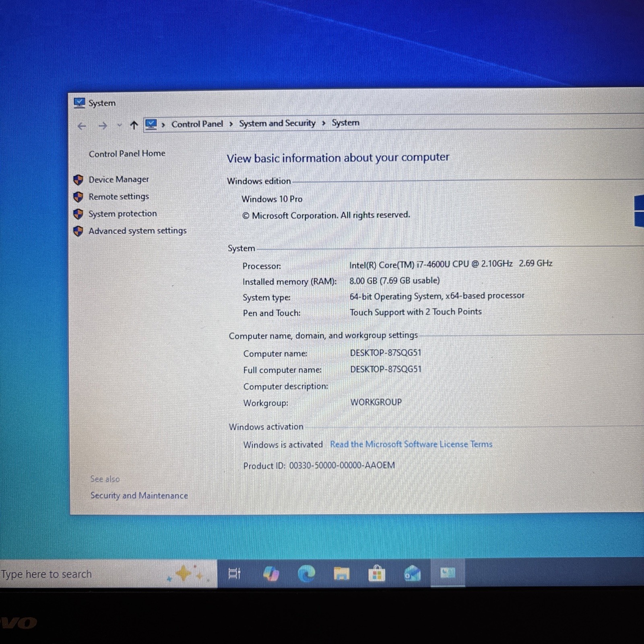The image size is (644, 644).
Task: Select processor value Intel Core i7-4600U
Action: (451, 264)
